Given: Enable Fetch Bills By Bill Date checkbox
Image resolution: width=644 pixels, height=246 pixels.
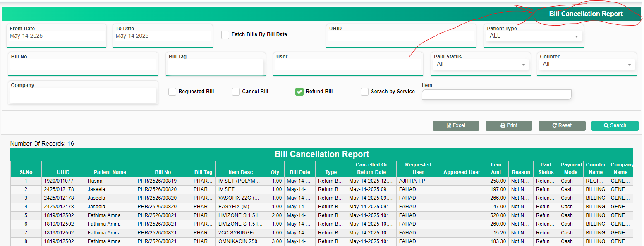Looking at the screenshot, I should click(225, 35).
